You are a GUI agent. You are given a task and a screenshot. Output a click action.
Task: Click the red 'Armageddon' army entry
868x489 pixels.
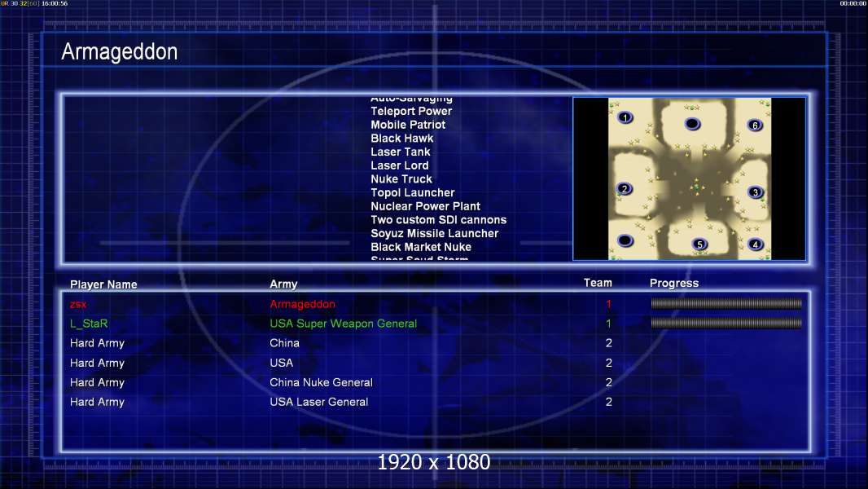pos(302,304)
